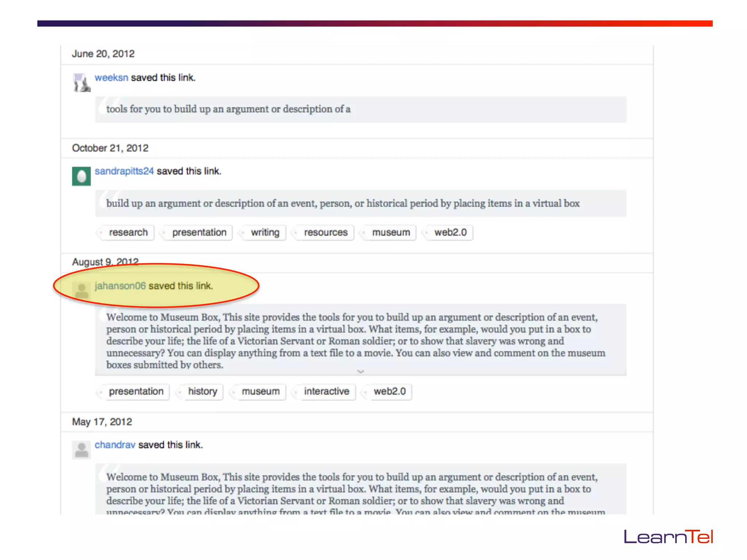Open the weeksn user profile link

point(111,78)
